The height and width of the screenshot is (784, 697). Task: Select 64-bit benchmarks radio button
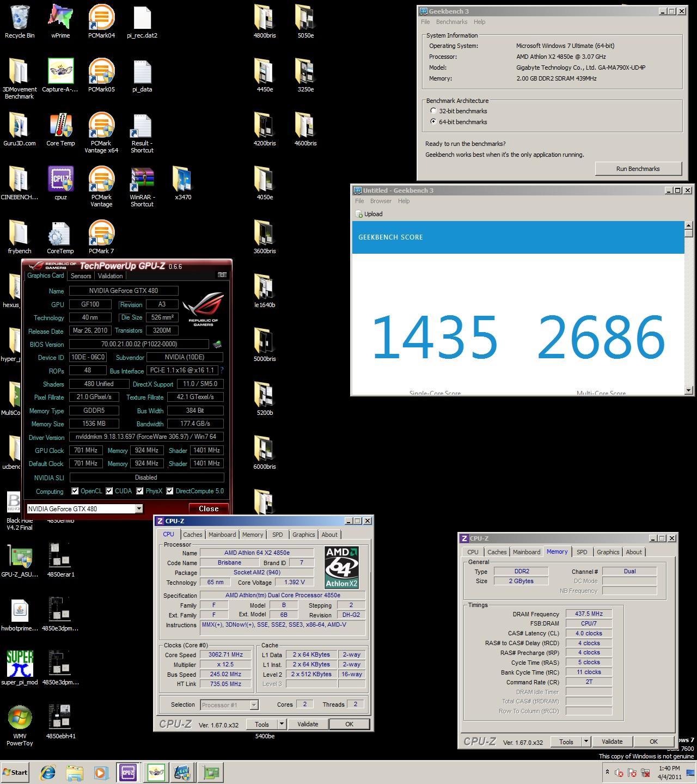(x=433, y=122)
